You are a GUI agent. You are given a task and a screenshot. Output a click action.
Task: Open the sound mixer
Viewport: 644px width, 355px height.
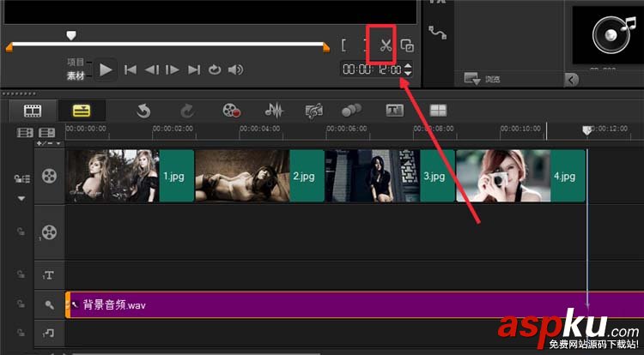tap(274, 111)
